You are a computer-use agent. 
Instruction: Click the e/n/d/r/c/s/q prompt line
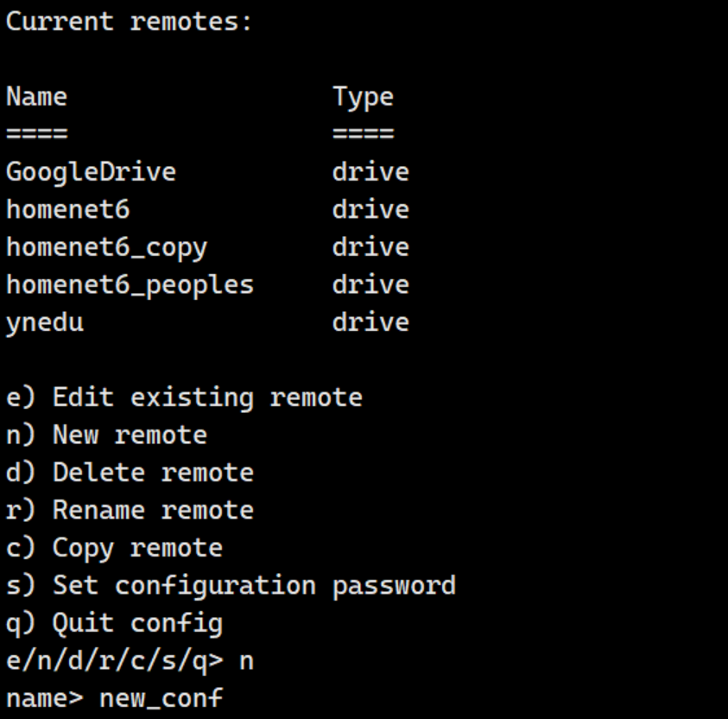coord(130,661)
